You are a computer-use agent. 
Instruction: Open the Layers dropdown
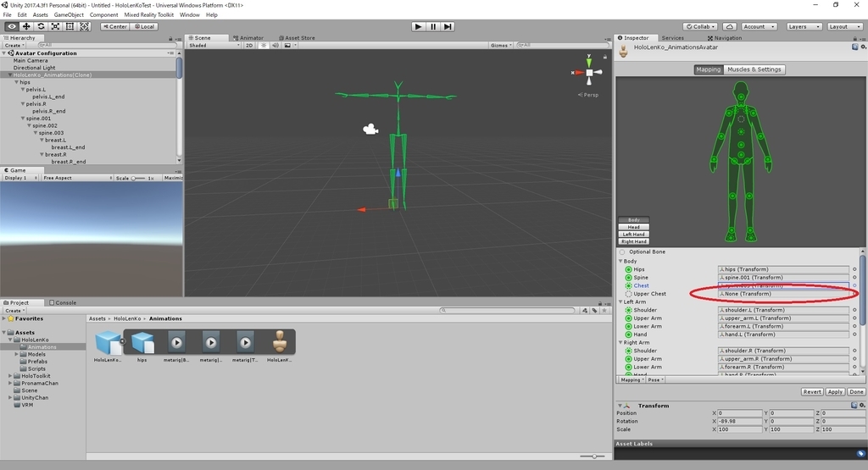[804, 26]
